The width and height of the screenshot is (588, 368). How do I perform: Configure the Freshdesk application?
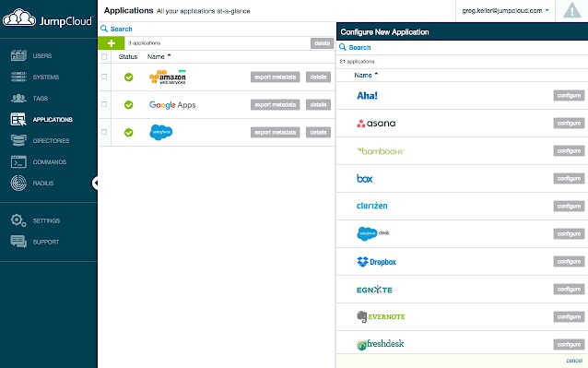(569, 344)
